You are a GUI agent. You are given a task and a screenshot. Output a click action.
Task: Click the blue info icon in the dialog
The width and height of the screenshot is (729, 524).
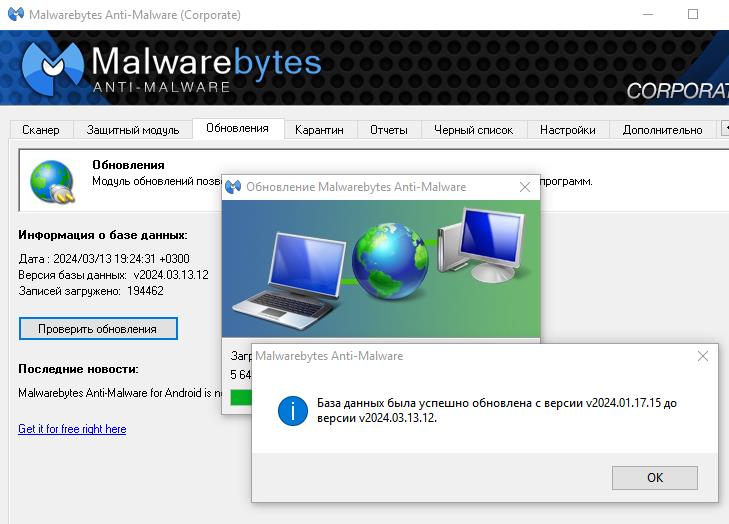pos(292,411)
